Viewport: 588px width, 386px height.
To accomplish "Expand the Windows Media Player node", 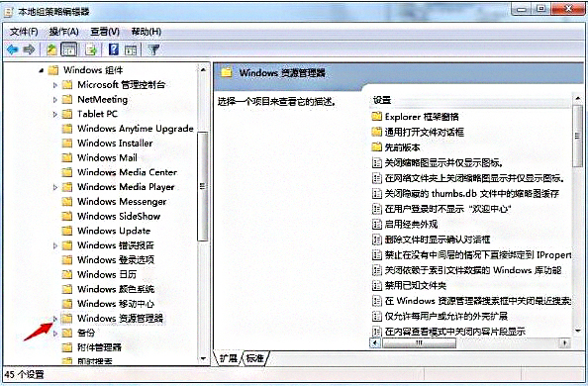I will coord(55,187).
